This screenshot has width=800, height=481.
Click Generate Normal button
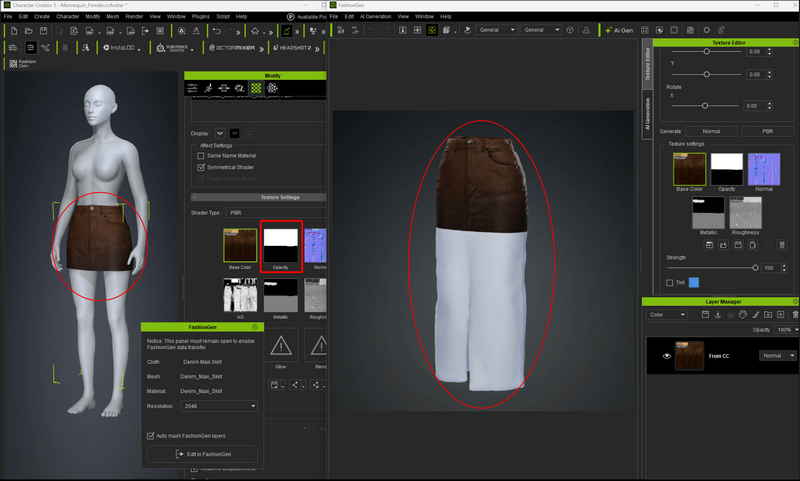pos(711,131)
